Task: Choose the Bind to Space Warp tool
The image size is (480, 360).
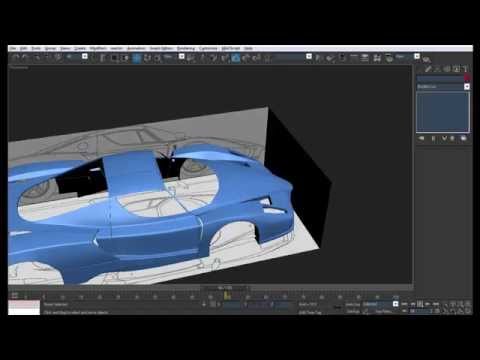Action: [58, 58]
